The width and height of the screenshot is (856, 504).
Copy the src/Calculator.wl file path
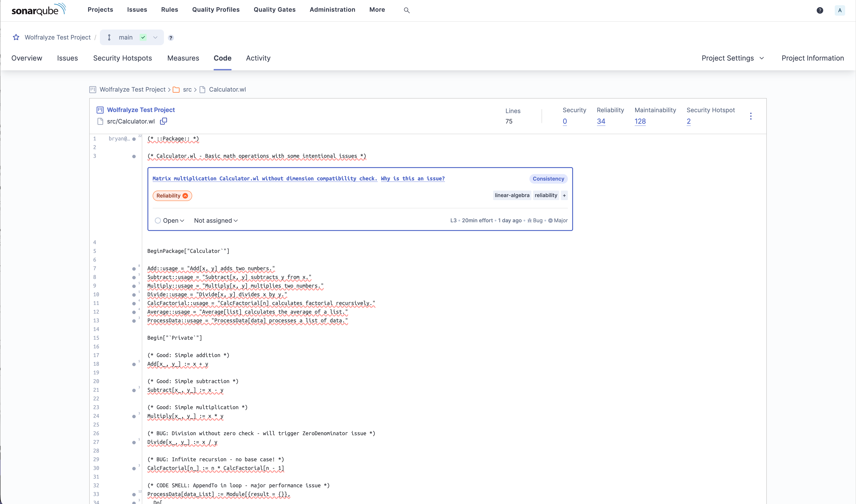tap(164, 121)
